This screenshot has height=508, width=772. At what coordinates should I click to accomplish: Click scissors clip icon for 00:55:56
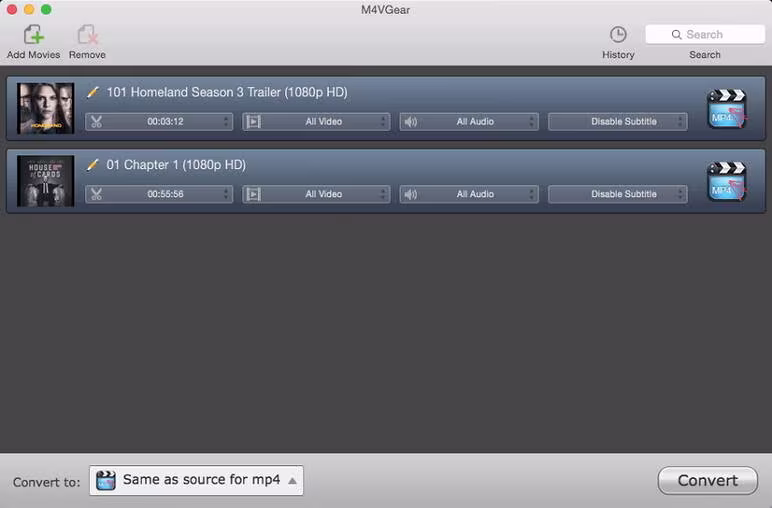click(96, 194)
